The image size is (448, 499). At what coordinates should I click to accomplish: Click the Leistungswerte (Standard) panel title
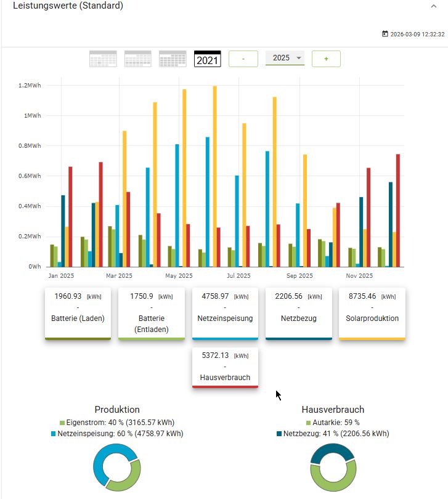click(68, 6)
